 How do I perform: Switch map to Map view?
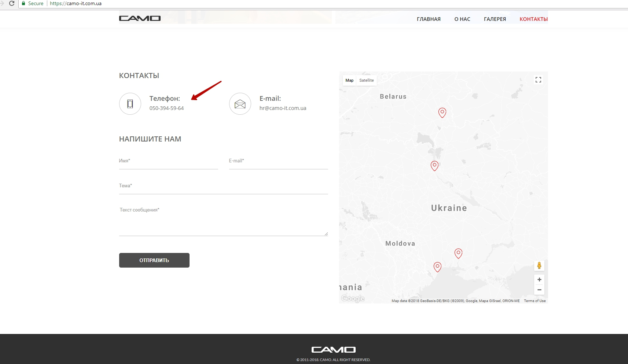pyautogui.click(x=349, y=80)
